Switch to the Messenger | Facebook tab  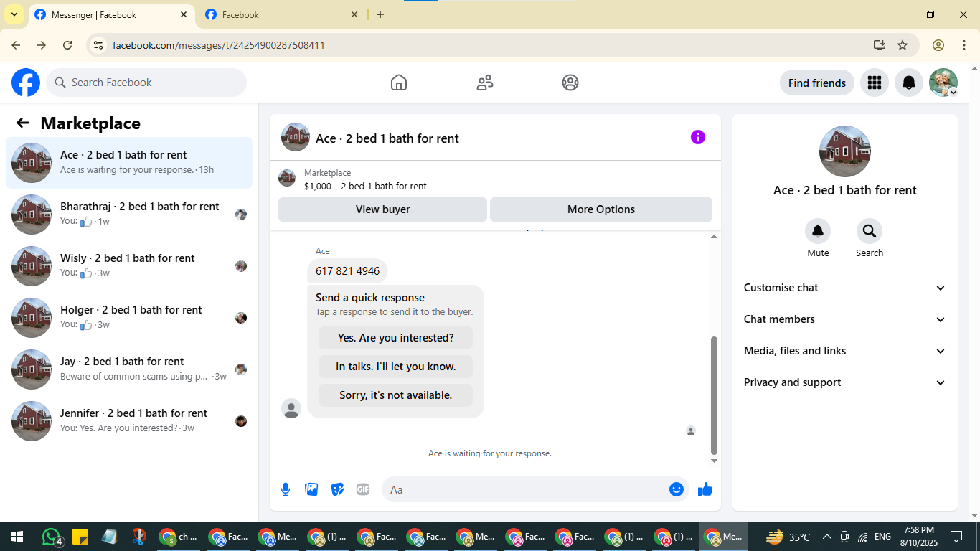coord(111,14)
